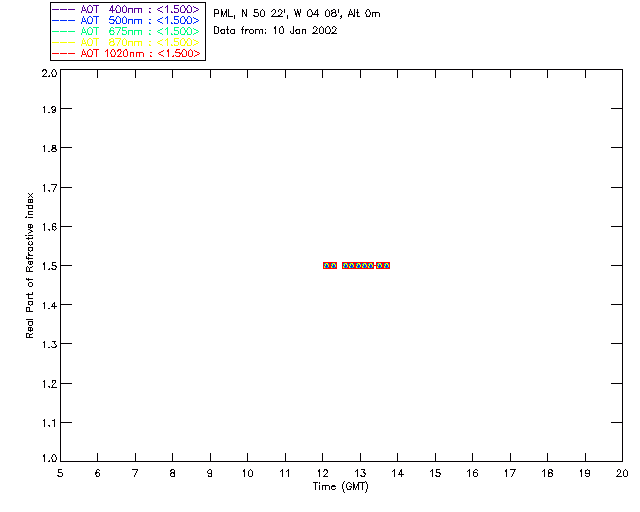640x512 pixels.
Task: Click the last data marker before 14 GMT
Action: pyautogui.click(x=387, y=265)
